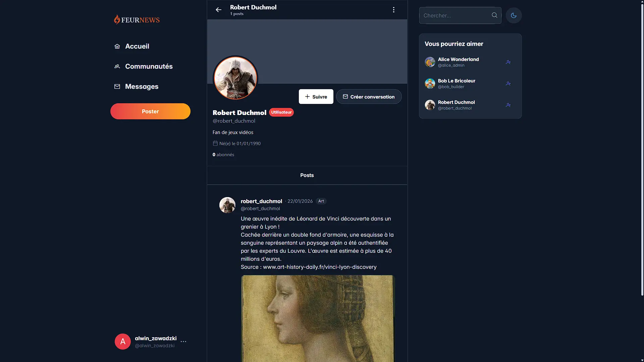Click inside the Chercher search field

(456, 15)
